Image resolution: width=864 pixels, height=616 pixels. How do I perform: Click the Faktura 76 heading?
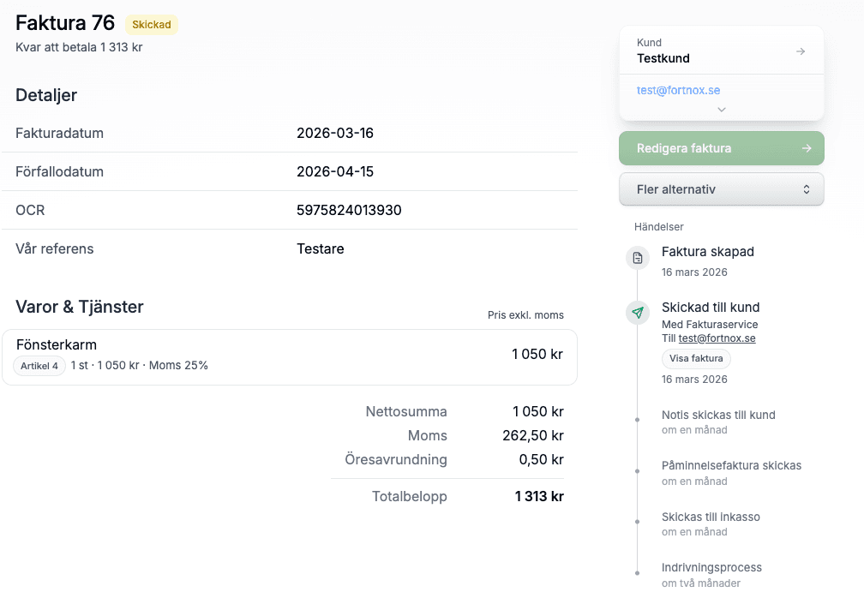(65, 24)
